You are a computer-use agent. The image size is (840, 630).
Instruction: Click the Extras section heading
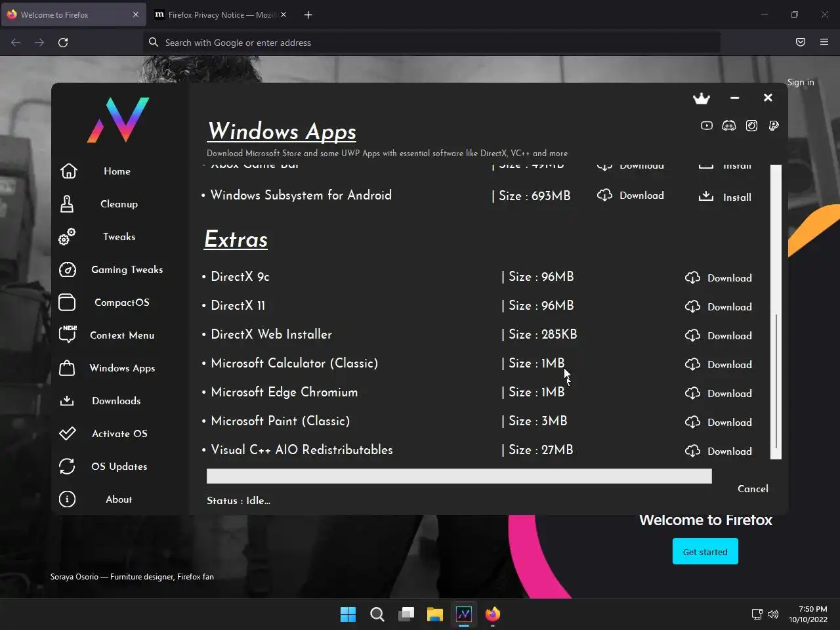(236, 240)
